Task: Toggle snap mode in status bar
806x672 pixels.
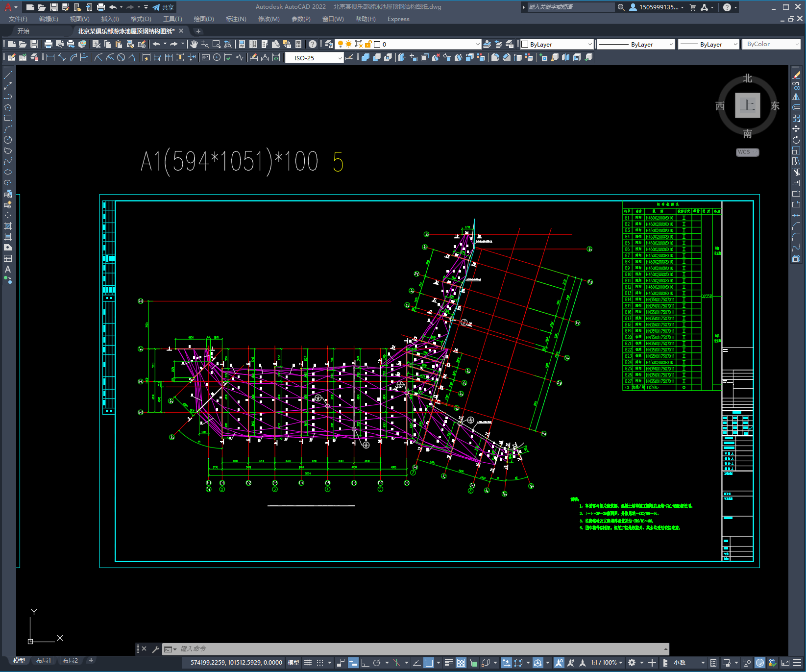Action: click(320, 663)
